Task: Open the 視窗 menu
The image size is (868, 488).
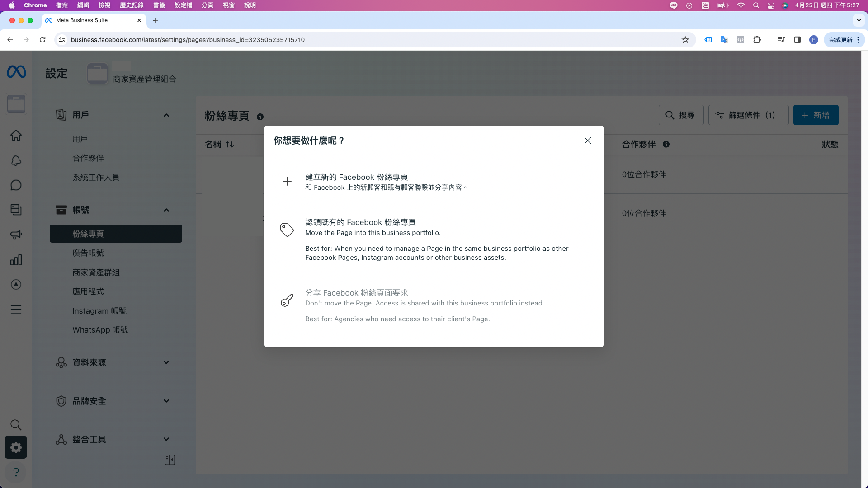Action: click(x=229, y=5)
